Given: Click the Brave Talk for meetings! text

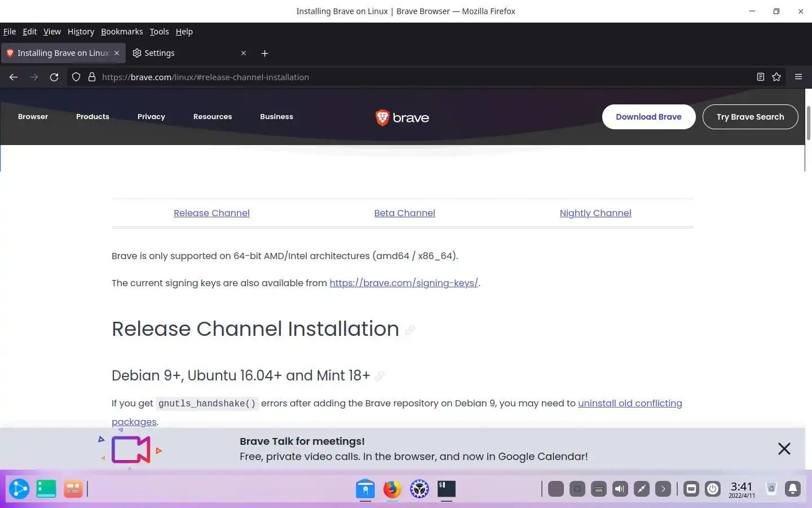Looking at the screenshot, I should (302, 441).
